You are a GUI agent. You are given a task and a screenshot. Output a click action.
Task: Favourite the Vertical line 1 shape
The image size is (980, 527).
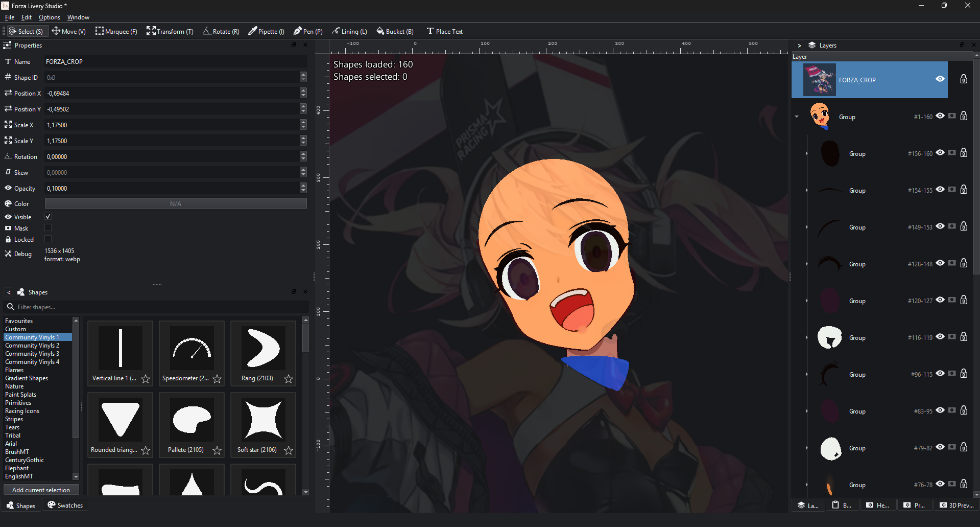[146, 379]
